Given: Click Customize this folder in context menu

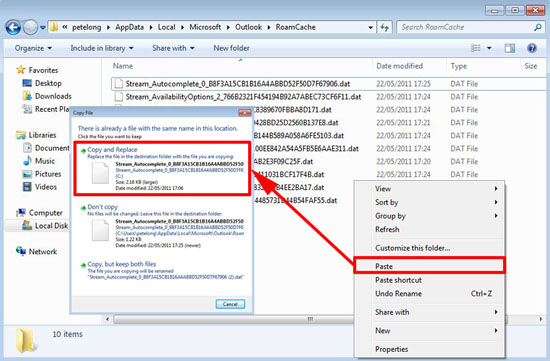Looking at the screenshot, I should (430, 248).
